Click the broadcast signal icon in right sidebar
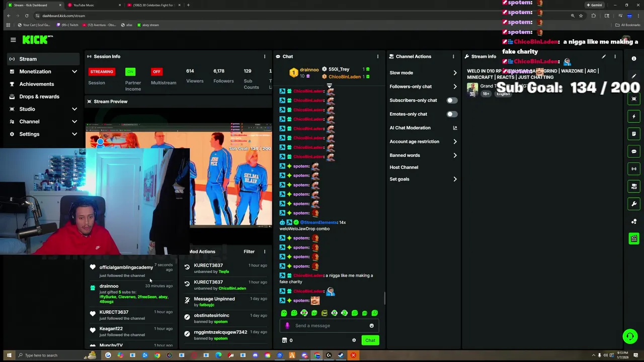The width and height of the screenshot is (644, 362). click(x=634, y=169)
